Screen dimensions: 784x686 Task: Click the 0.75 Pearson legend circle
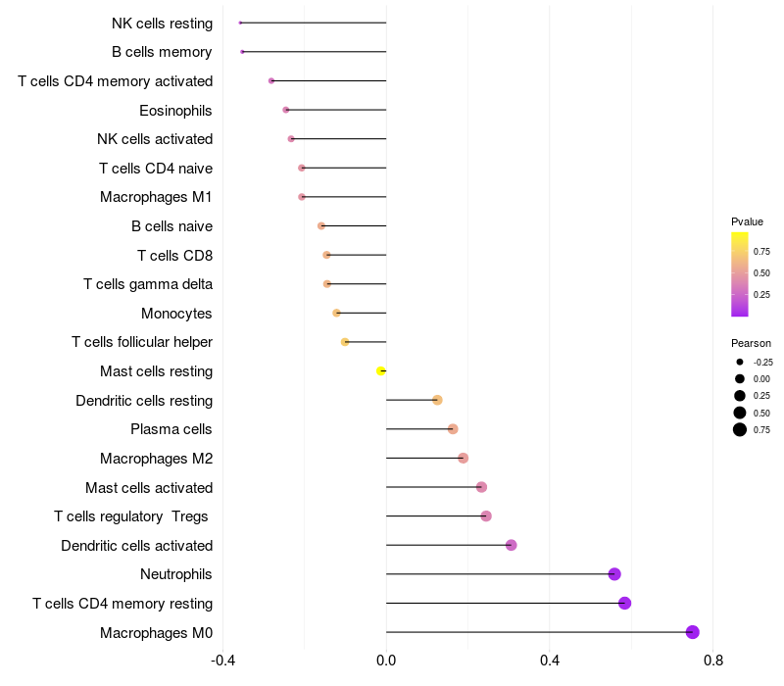point(740,429)
